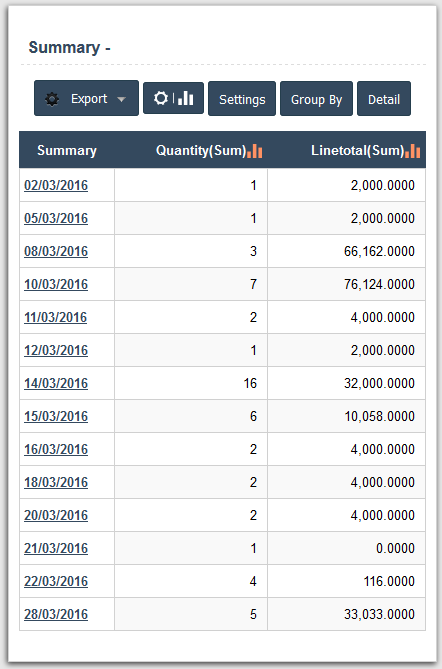Open the chart options gear-and-bars button

[x=173, y=98]
